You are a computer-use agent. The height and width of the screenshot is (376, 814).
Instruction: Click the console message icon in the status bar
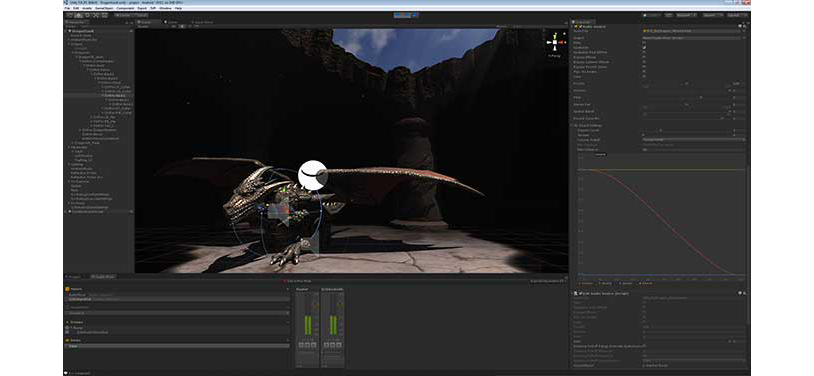66,372
